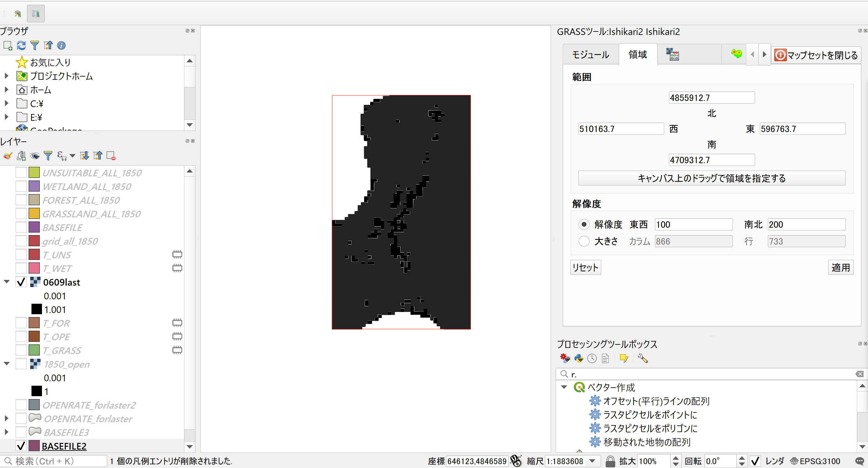The image size is (868, 468).
Task: Switch to the モジュール tab
Action: tap(590, 54)
